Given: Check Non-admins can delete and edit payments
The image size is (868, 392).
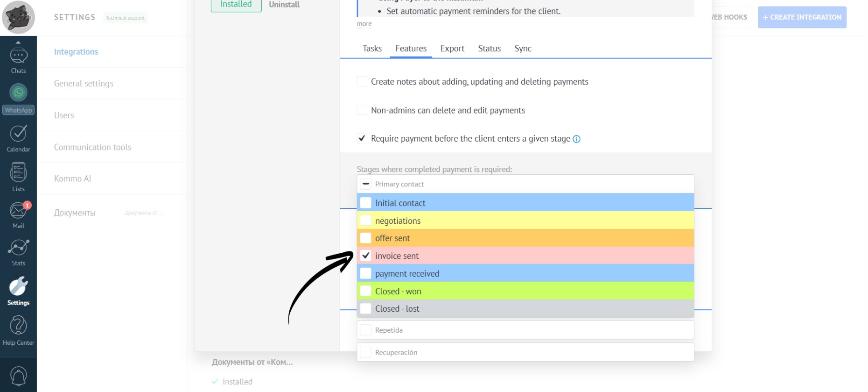Looking at the screenshot, I should point(362,110).
